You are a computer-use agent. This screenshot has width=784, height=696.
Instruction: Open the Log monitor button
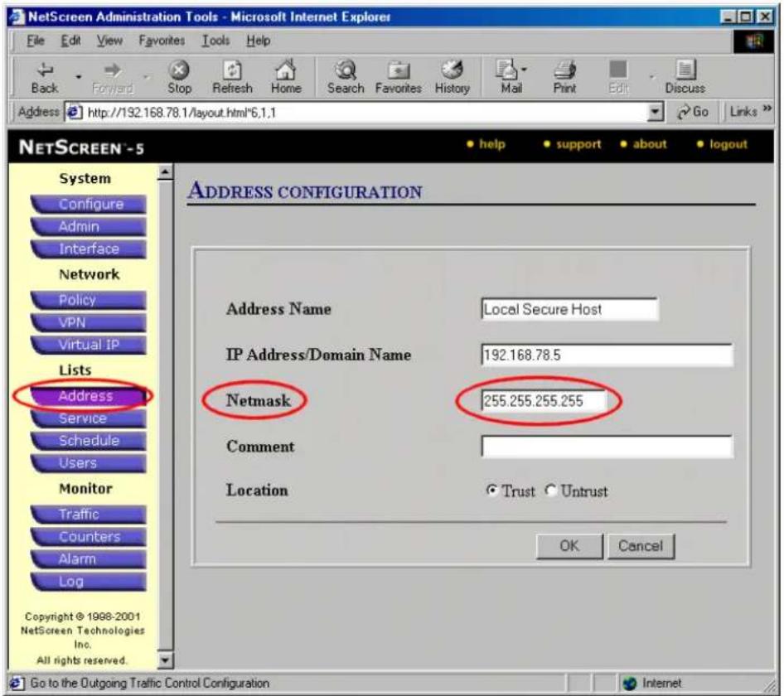[90, 582]
